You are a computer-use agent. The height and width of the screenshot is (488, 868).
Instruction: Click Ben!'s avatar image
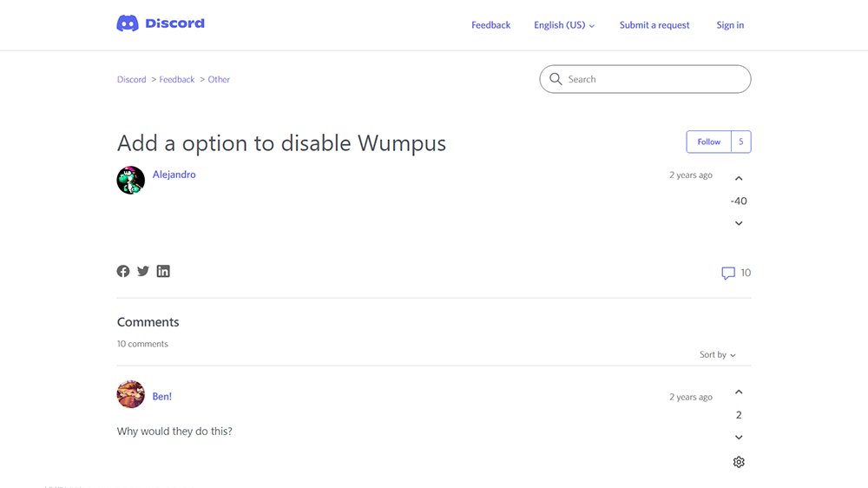tap(131, 394)
